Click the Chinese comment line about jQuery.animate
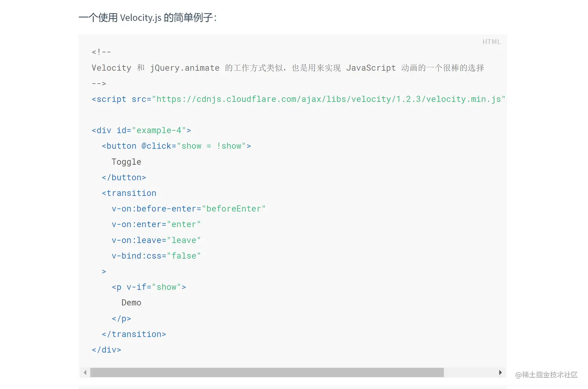The image size is (588, 389). tap(288, 68)
